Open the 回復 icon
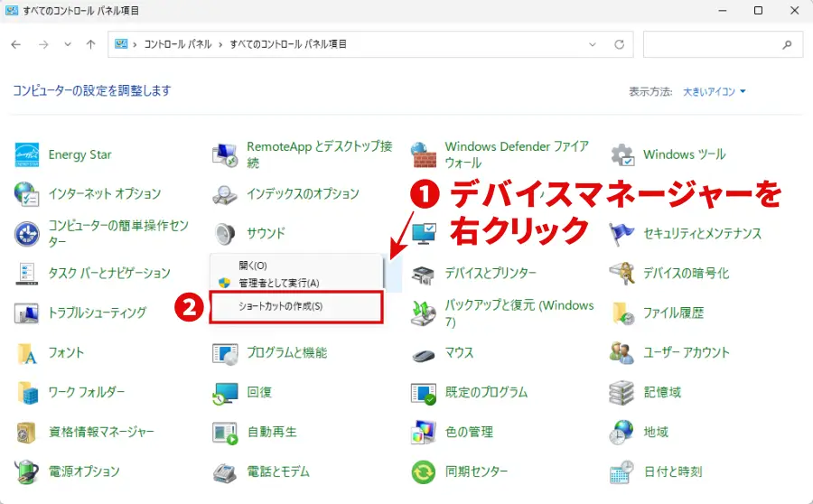The width and height of the screenshot is (813, 504). tap(225, 392)
